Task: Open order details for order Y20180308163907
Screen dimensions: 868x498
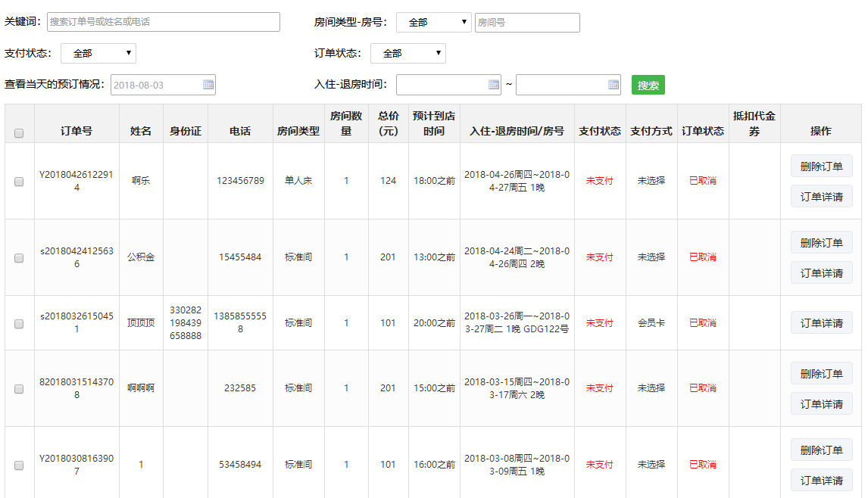Action: click(821, 481)
